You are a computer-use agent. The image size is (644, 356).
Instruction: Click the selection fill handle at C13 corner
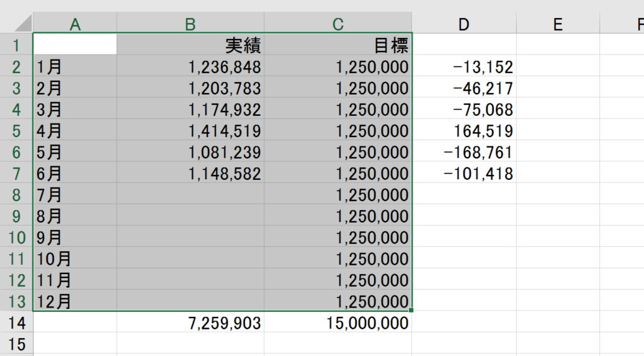pos(411,311)
